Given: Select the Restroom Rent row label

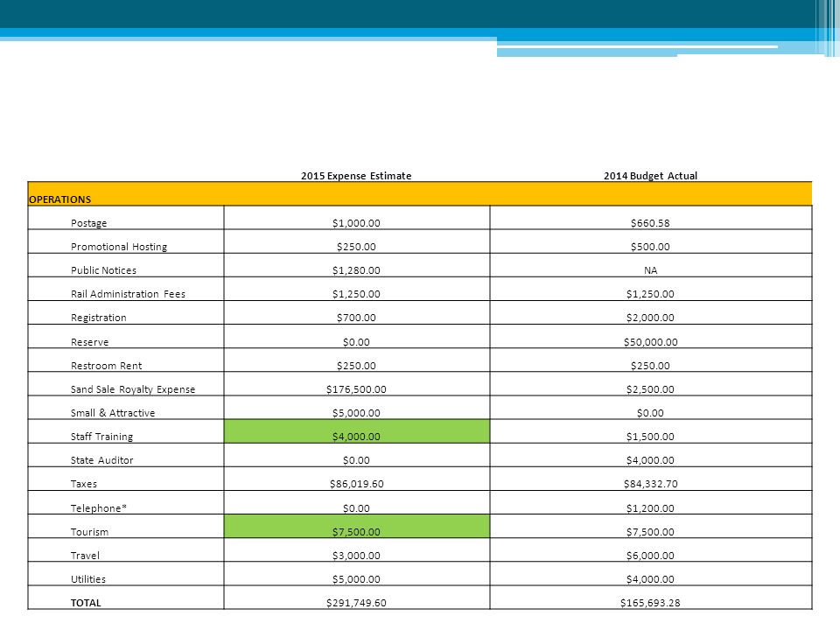Looking at the screenshot, I should point(106,366).
